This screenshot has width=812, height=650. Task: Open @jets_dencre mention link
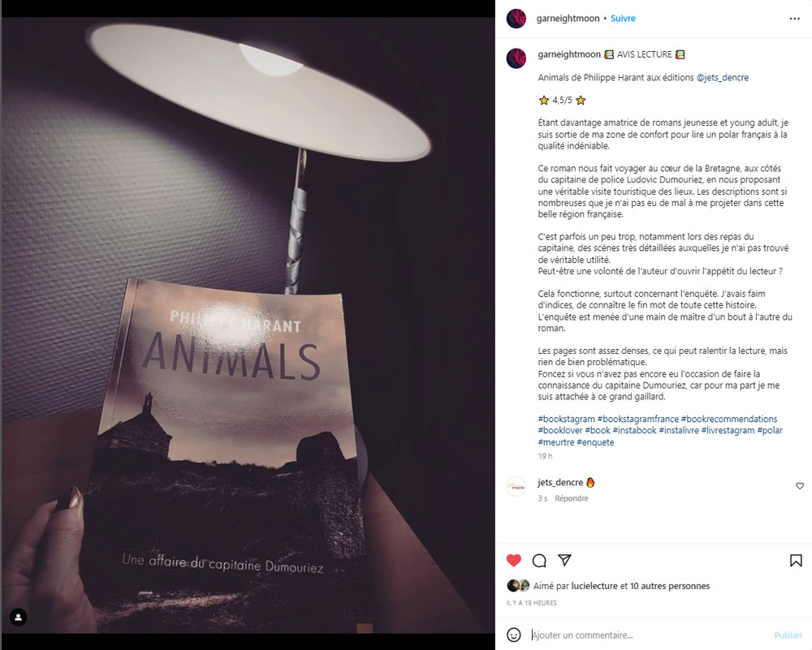723,78
